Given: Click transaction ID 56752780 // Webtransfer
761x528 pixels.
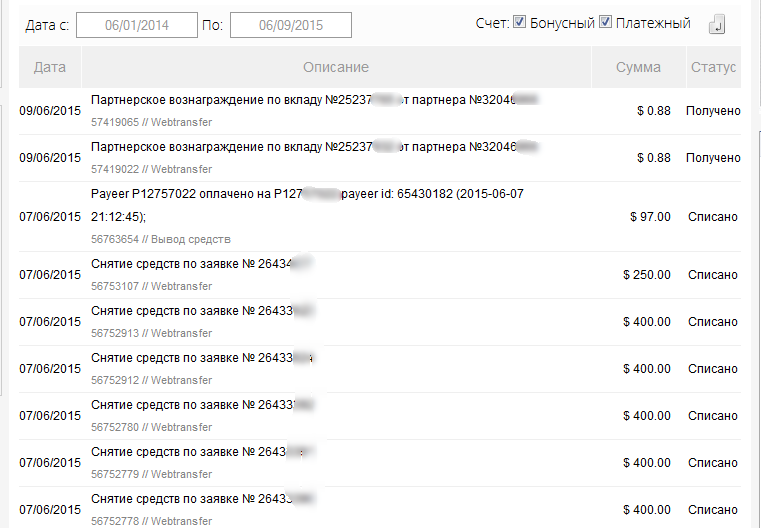Looking at the screenshot, I should (151, 427).
